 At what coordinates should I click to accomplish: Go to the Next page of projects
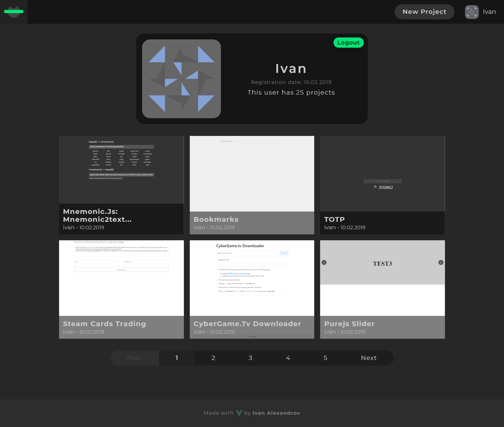pyautogui.click(x=368, y=358)
